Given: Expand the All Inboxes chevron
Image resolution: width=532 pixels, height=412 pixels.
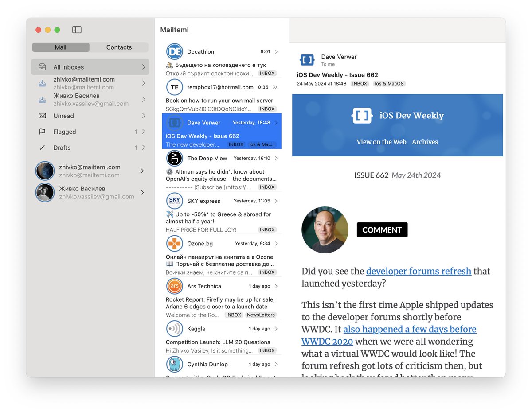Looking at the screenshot, I should (x=144, y=67).
